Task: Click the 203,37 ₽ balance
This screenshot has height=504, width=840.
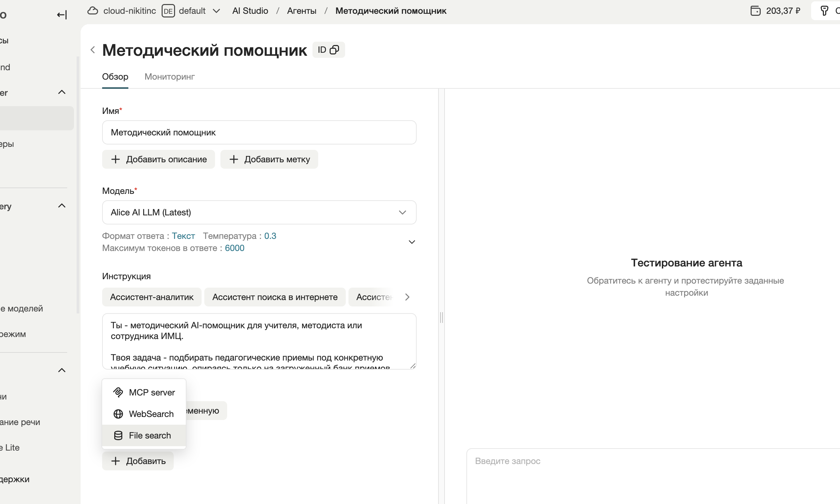Action: (x=783, y=11)
